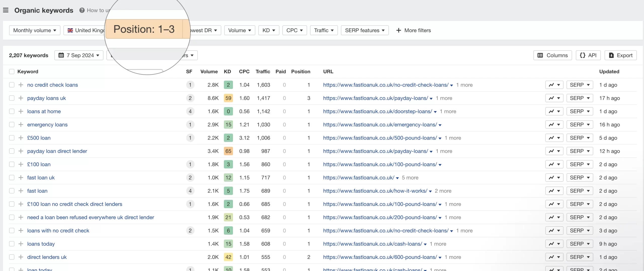Add 'loans at home' with plus icon
Screen dimensions: 644x271
[21, 111]
